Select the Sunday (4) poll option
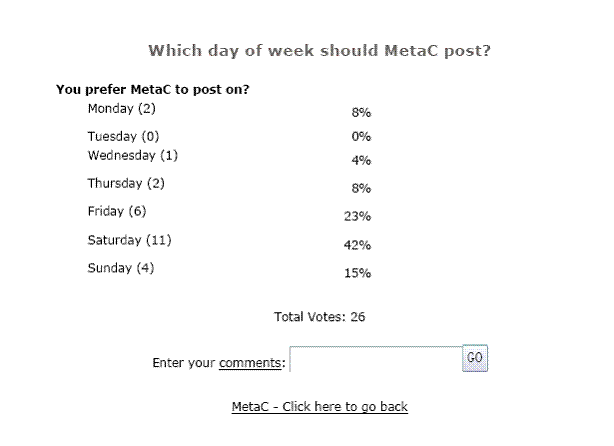The height and width of the screenshot is (446, 614). tap(122, 268)
